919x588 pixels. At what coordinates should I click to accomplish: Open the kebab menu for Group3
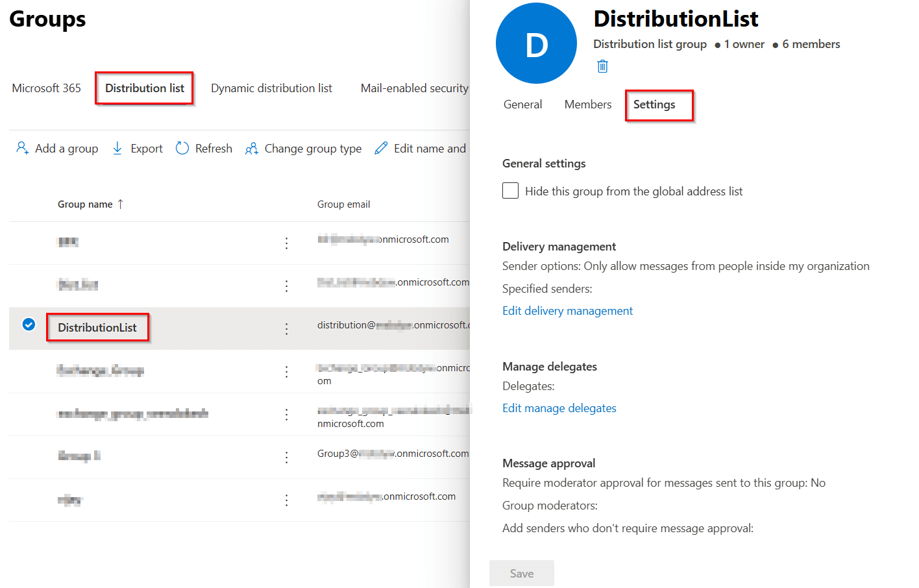(286, 457)
